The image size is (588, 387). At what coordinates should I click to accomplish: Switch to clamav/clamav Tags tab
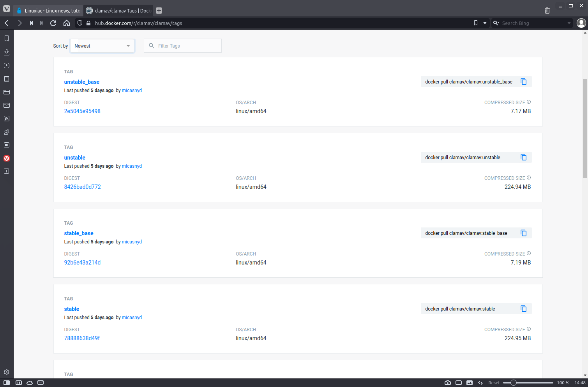point(118,11)
